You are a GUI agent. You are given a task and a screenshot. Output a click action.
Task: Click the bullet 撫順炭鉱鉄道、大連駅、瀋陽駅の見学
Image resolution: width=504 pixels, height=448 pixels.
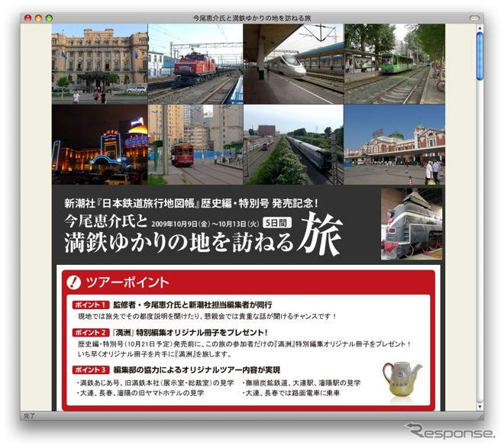point(301,383)
